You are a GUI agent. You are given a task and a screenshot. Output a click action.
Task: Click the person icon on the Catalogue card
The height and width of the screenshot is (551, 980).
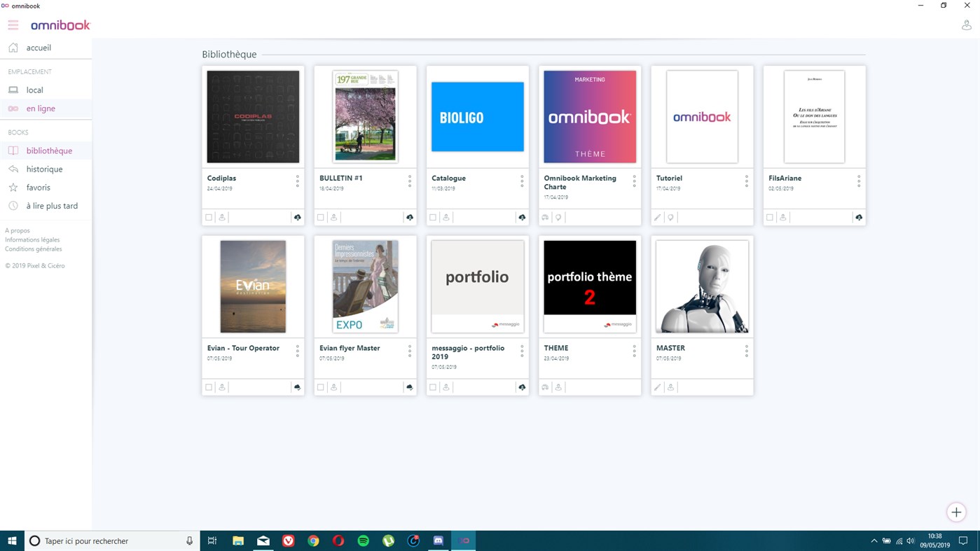click(446, 217)
